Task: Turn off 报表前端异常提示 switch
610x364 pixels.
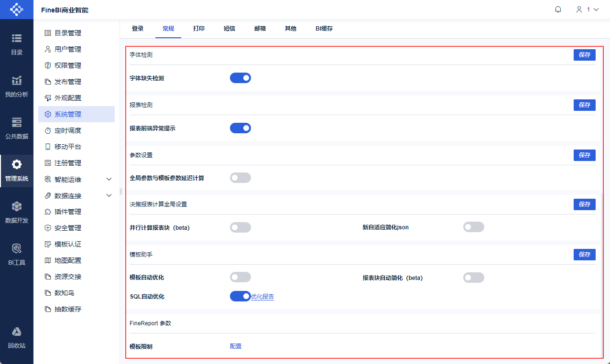Action: coord(240,128)
